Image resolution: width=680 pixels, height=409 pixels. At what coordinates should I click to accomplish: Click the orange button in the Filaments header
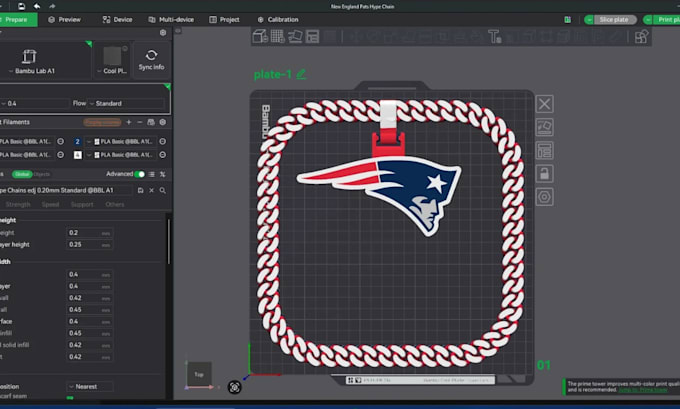tap(102, 122)
